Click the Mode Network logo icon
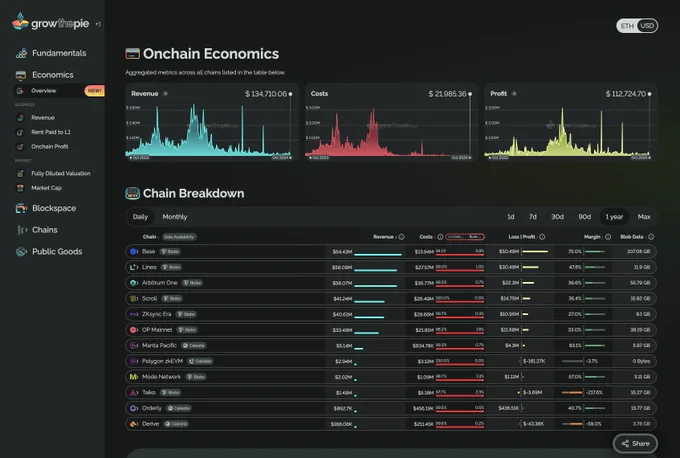 coord(134,377)
